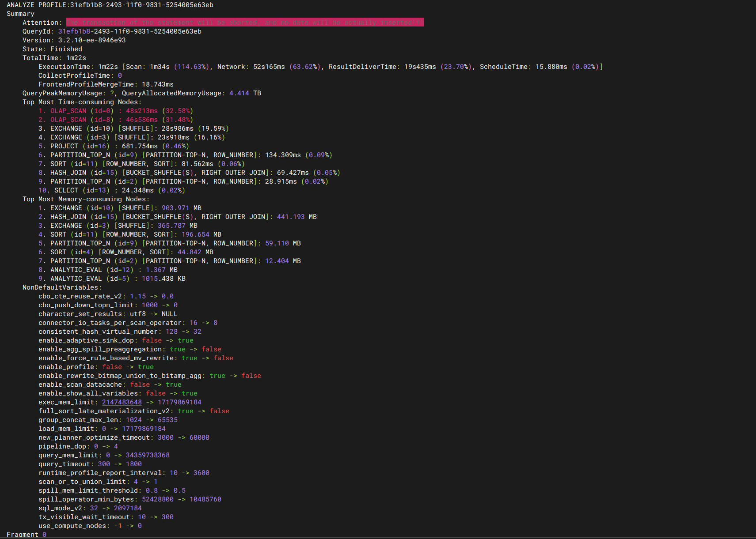Click the FrontendProfileMergeTime 18.743ms line
Image resolution: width=756 pixels, height=539 pixels.
[x=106, y=84]
